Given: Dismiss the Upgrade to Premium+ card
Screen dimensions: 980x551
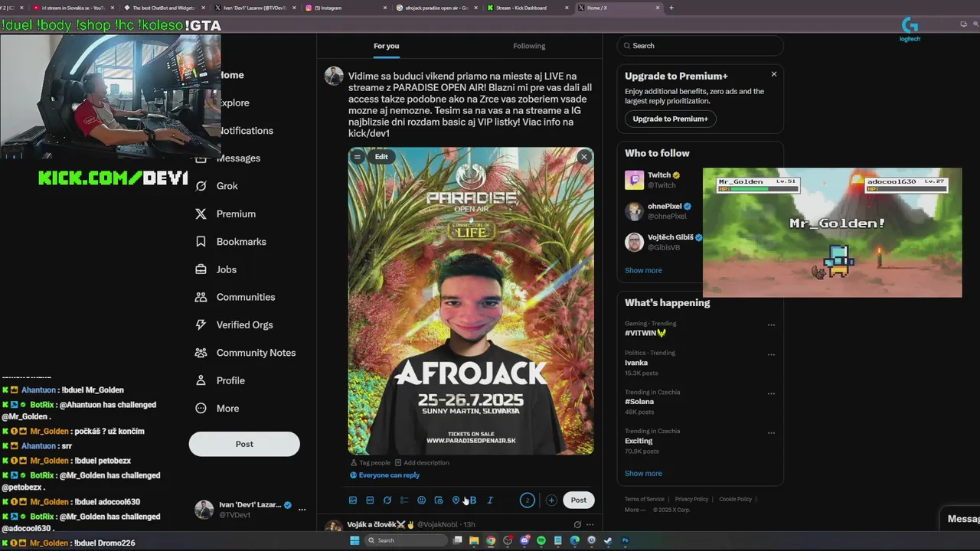Looking at the screenshot, I should 774,74.
